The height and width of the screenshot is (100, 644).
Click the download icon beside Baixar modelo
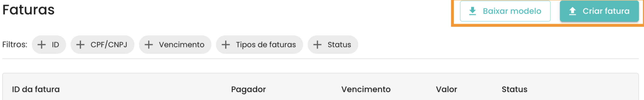pos(472,11)
